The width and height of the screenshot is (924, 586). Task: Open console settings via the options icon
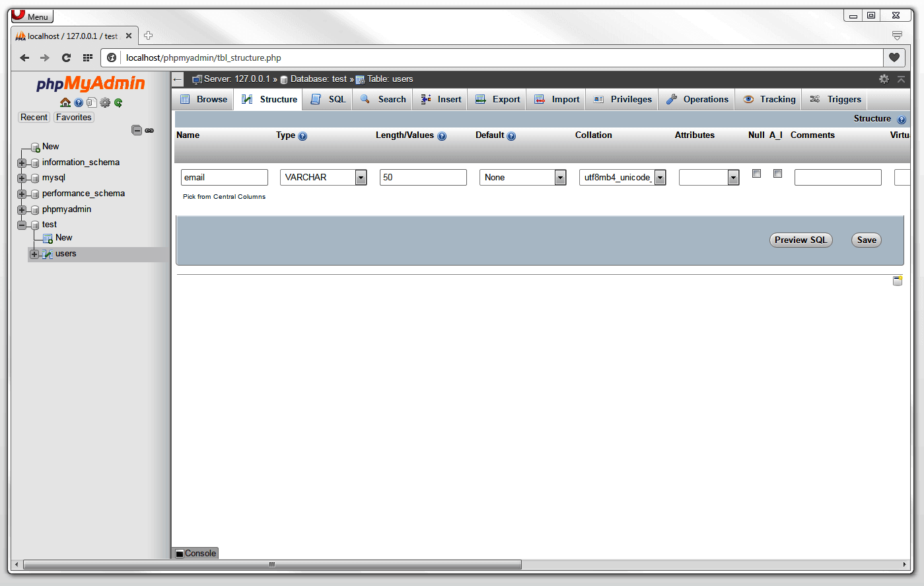coord(898,280)
